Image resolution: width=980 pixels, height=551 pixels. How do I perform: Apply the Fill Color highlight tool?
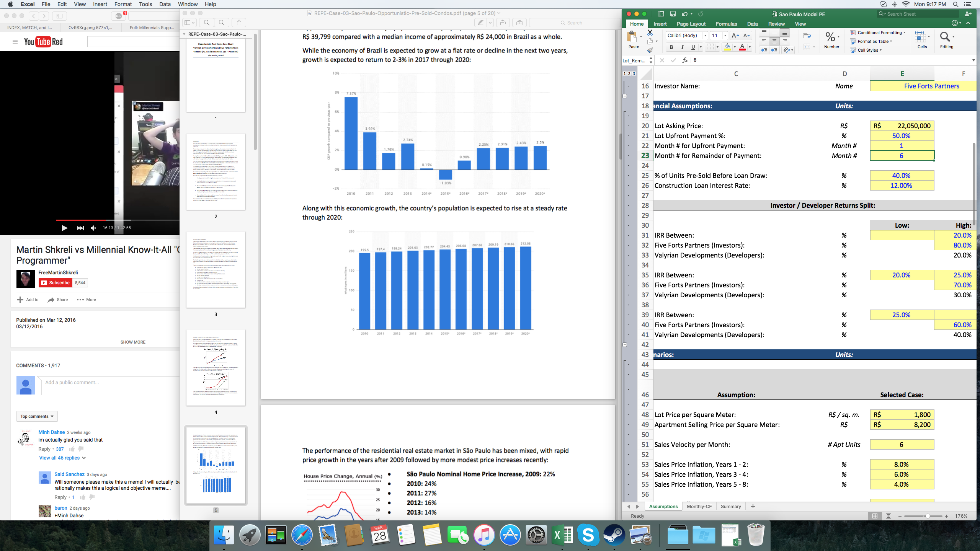click(728, 47)
